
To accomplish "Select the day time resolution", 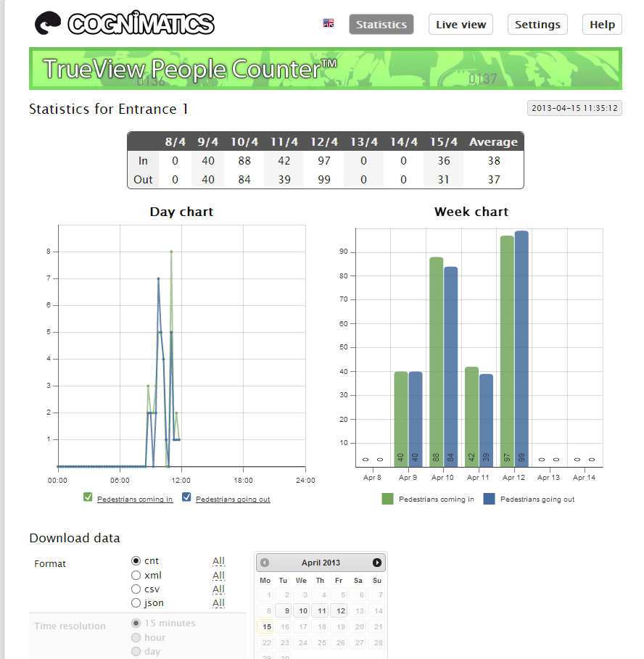I will 136,651.
